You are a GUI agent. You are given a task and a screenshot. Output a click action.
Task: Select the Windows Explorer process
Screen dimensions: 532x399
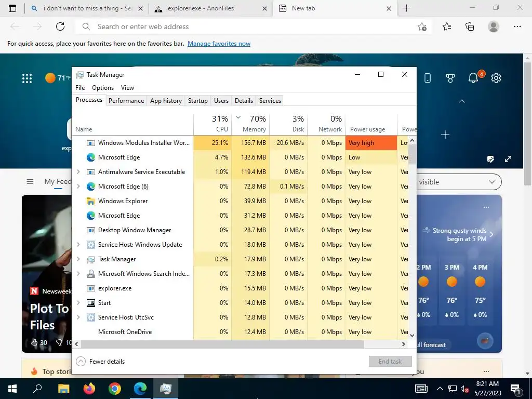[241, 201]
